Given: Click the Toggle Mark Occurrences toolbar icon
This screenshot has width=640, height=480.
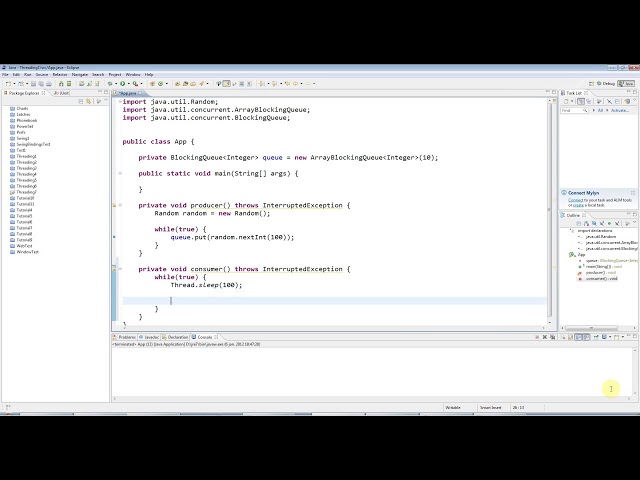Looking at the screenshot, I should [227, 84].
